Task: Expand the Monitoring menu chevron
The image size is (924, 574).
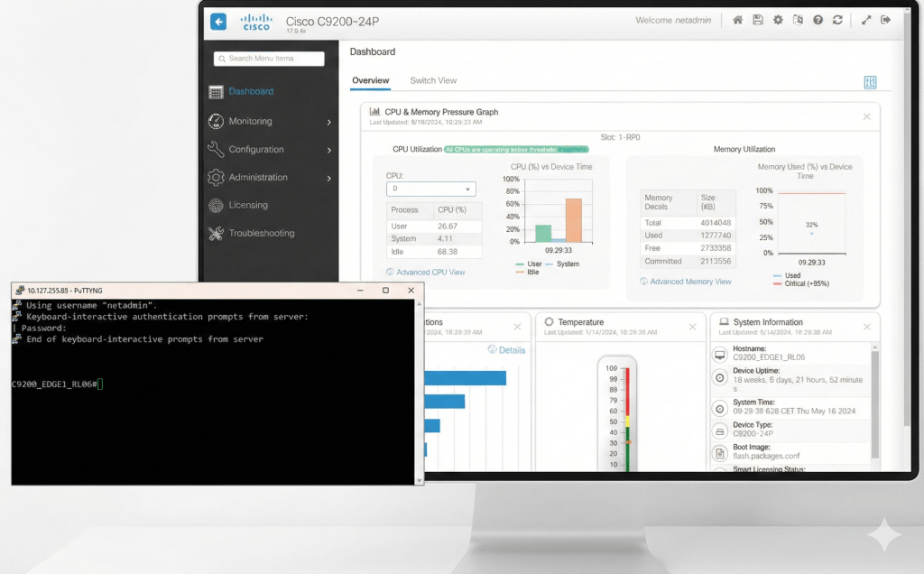Action: tap(328, 122)
